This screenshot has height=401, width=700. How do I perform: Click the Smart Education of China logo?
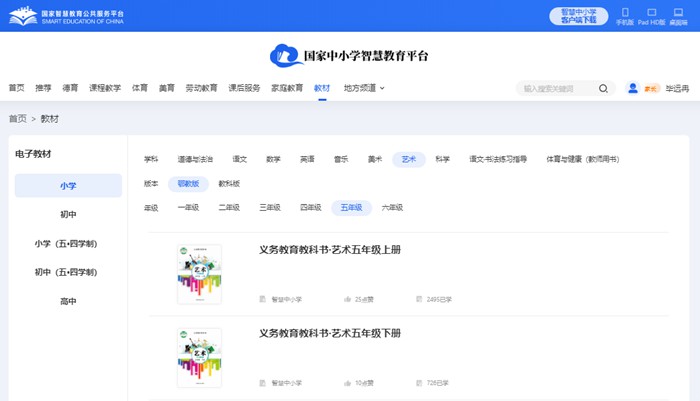click(66, 17)
